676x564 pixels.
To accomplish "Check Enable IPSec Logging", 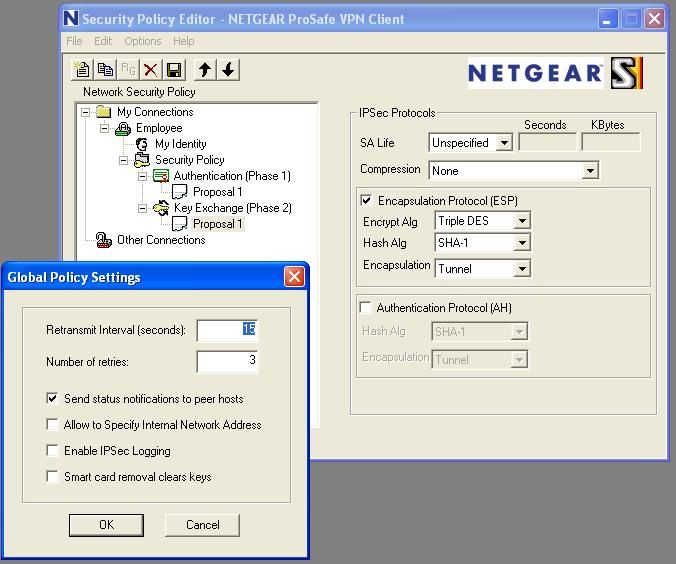I will click(52, 451).
